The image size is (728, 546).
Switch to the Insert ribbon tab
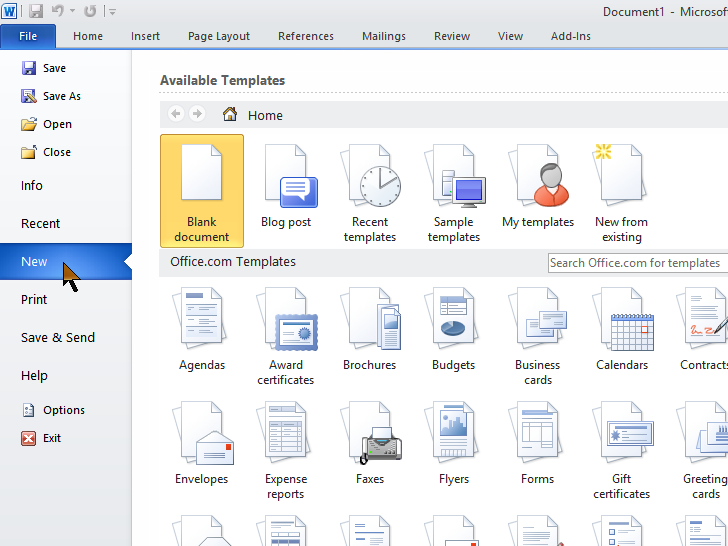pos(145,36)
